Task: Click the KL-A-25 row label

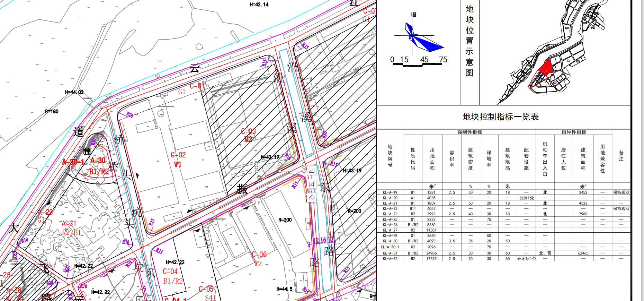Action: [x=390, y=220]
